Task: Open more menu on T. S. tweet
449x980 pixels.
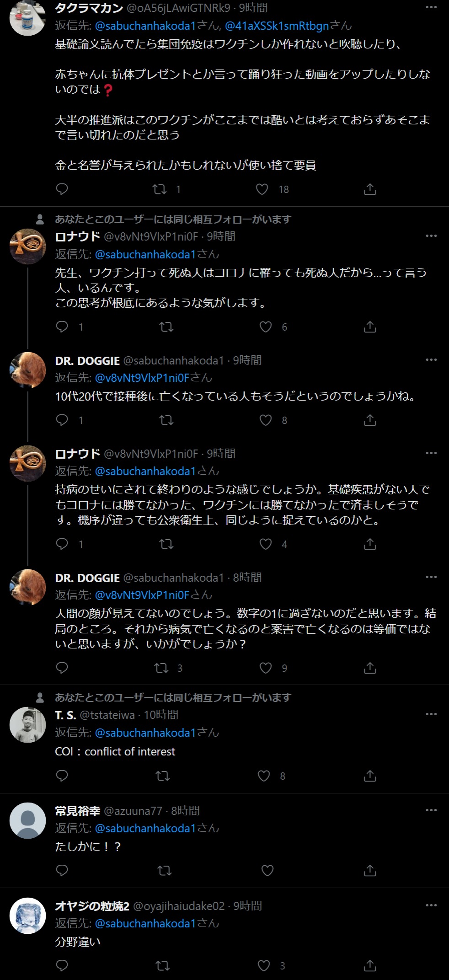Action: click(x=431, y=714)
